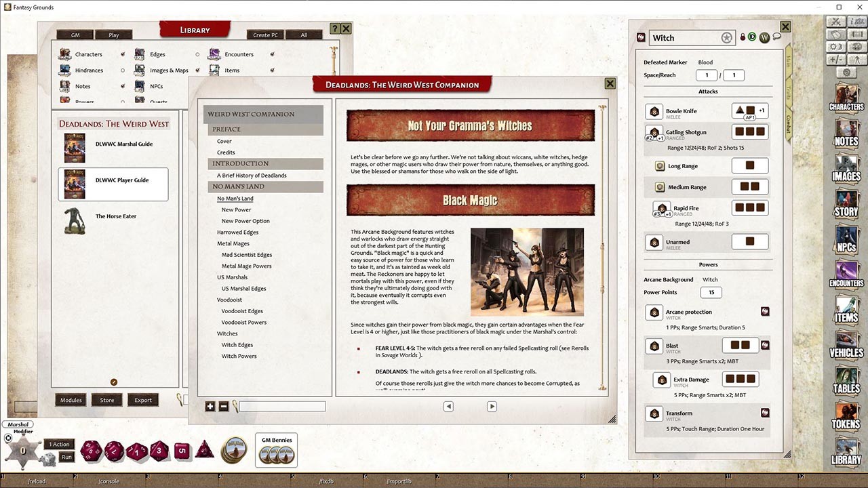Toggle the Images & Maps checkbox
This screenshot has height=488, width=868.
197,70
